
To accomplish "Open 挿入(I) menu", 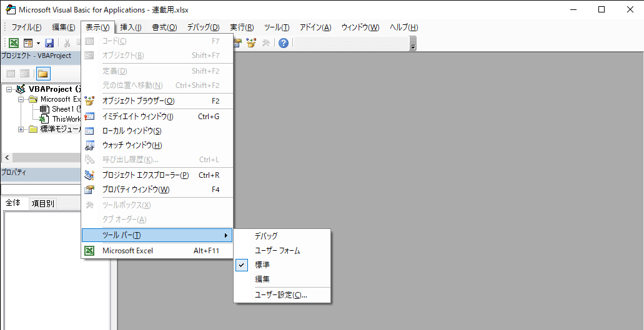I will [131, 27].
